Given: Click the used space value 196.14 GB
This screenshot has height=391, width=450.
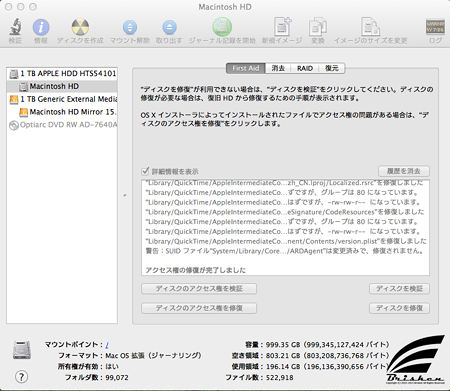Looking at the screenshot, I should [x=283, y=367].
